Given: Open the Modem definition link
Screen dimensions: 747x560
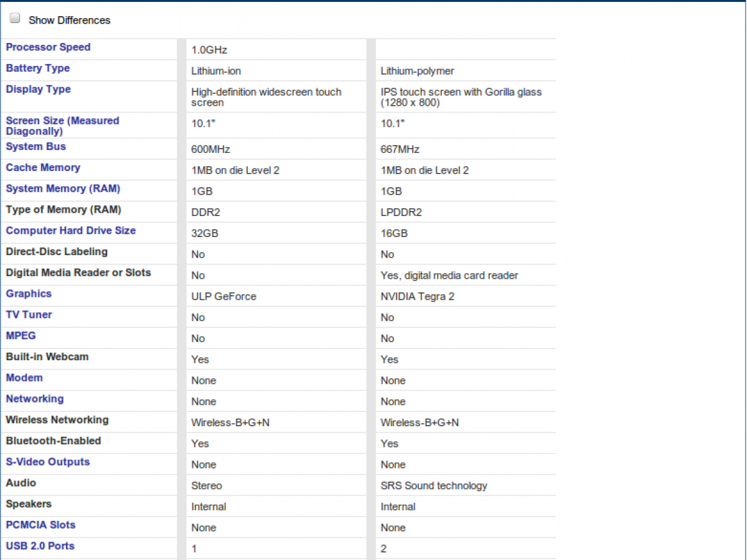Looking at the screenshot, I should [x=24, y=378].
